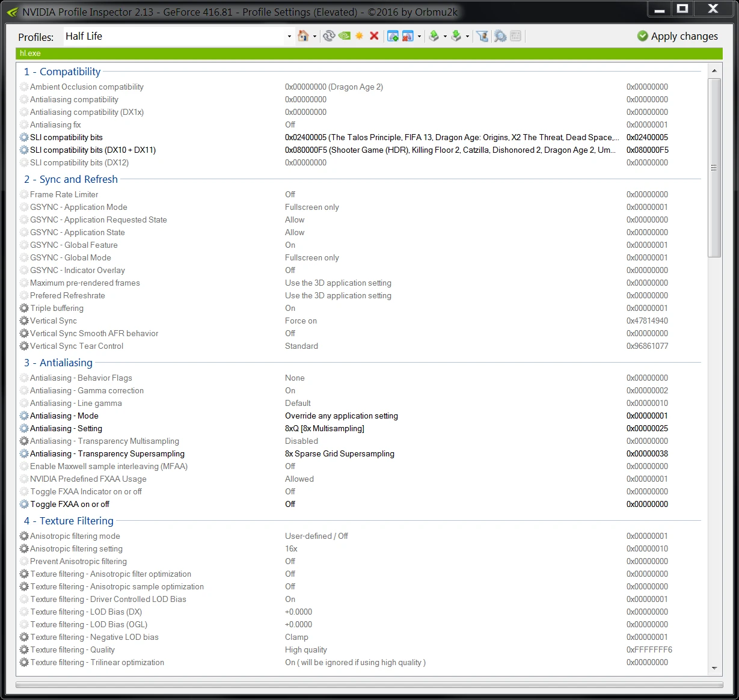739x700 pixels.
Task: Click the refresh profile arrows icon
Action: coord(328,36)
